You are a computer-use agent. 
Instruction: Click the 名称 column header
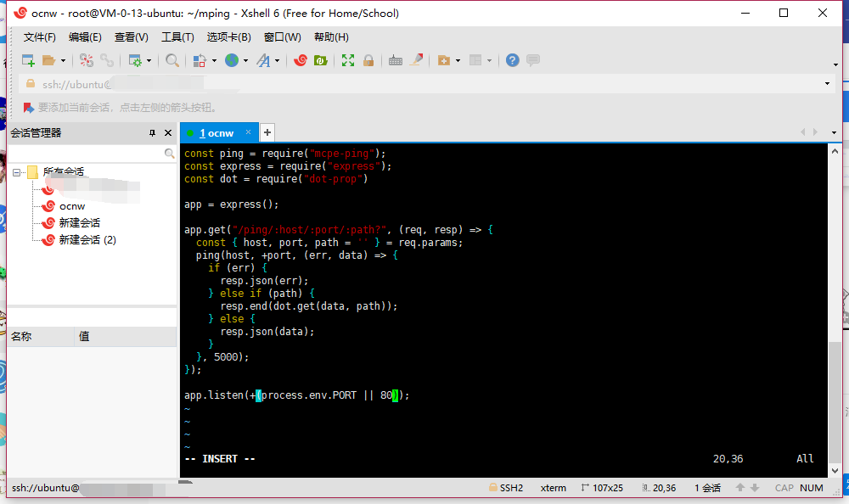coord(41,337)
